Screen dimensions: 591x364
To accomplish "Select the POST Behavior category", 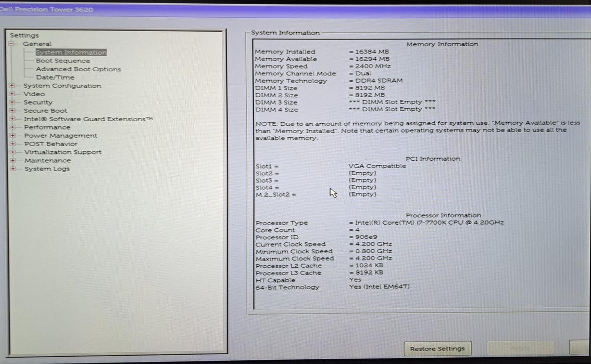I will coord(51,144).
